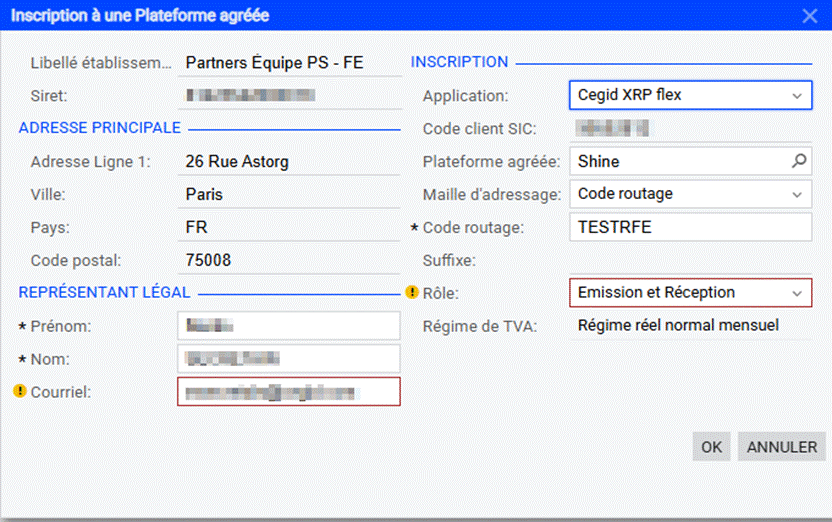Click the REPRÉSENTANT LÉGAL section heading
The image size is (832, 522).
coord(104,292)
